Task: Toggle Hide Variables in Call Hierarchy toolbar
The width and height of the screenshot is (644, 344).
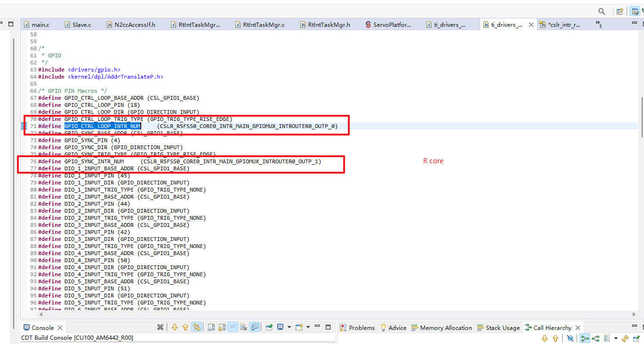Action: (x=570, y=338)
